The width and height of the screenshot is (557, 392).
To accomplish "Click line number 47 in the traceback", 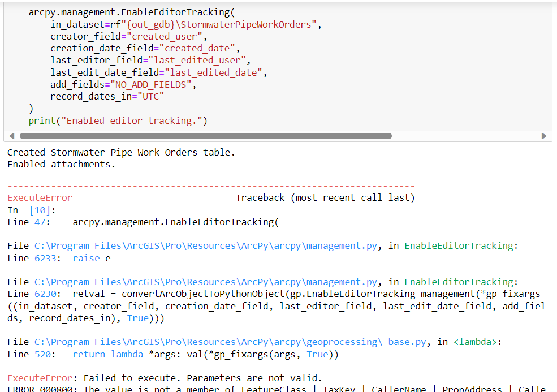I will point(40,222).
